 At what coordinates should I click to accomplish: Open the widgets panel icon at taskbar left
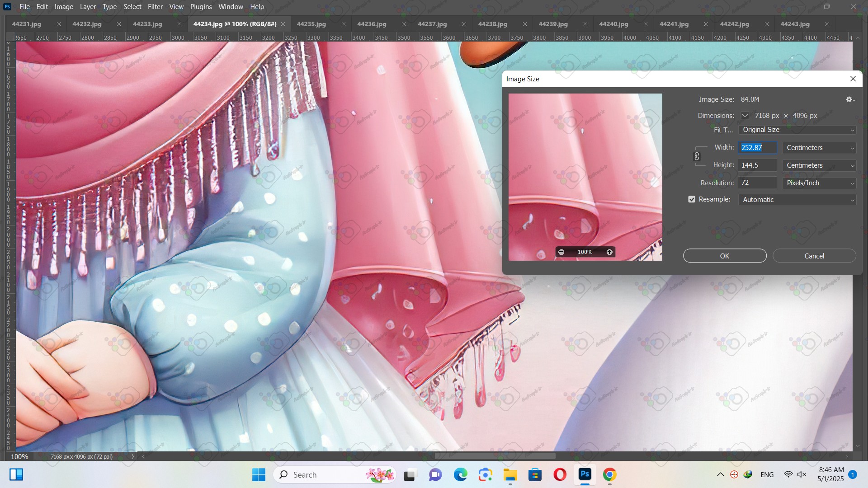(16, 474)
